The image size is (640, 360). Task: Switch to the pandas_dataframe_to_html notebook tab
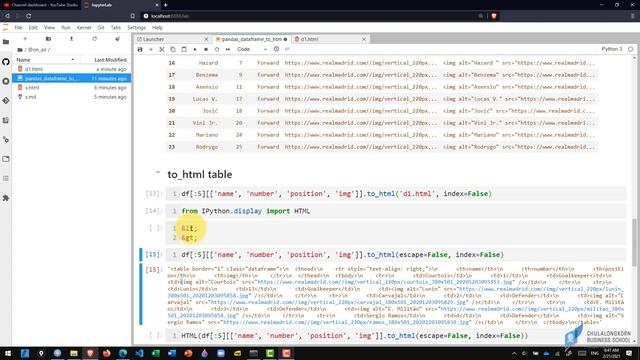251,39
